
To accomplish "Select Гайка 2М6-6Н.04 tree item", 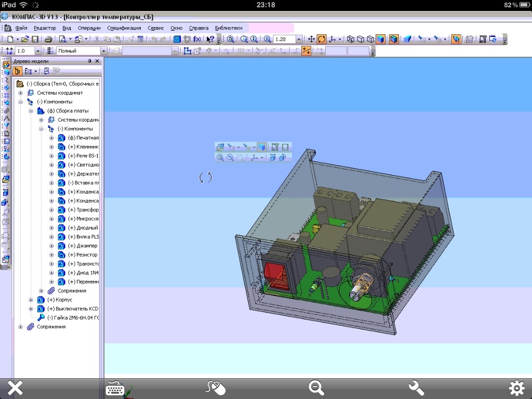I will pyautogui.click(x=73, y=317).
